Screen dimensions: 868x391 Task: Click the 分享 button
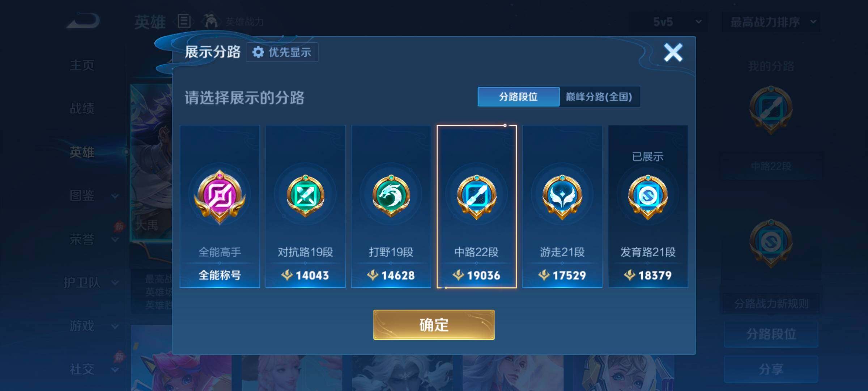click(x=771, y=369)
